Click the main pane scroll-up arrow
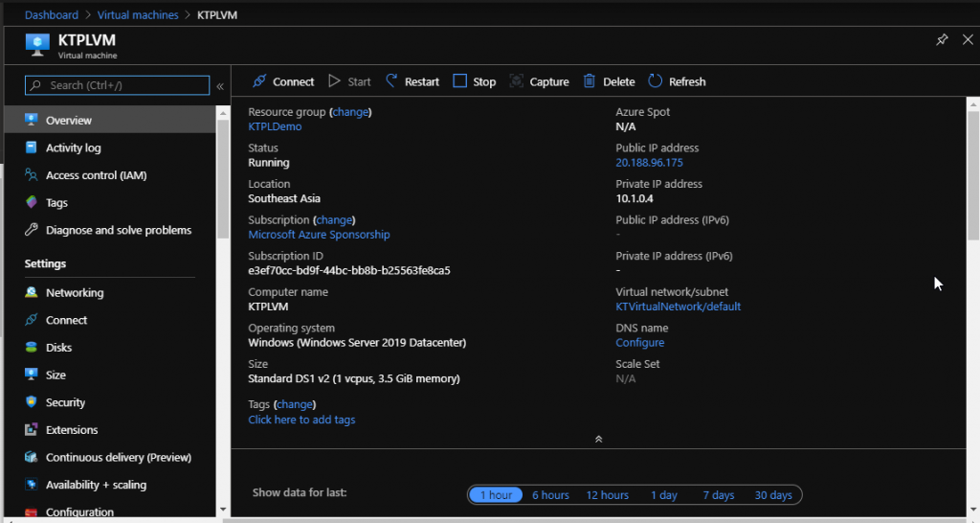 pos(973,104)
